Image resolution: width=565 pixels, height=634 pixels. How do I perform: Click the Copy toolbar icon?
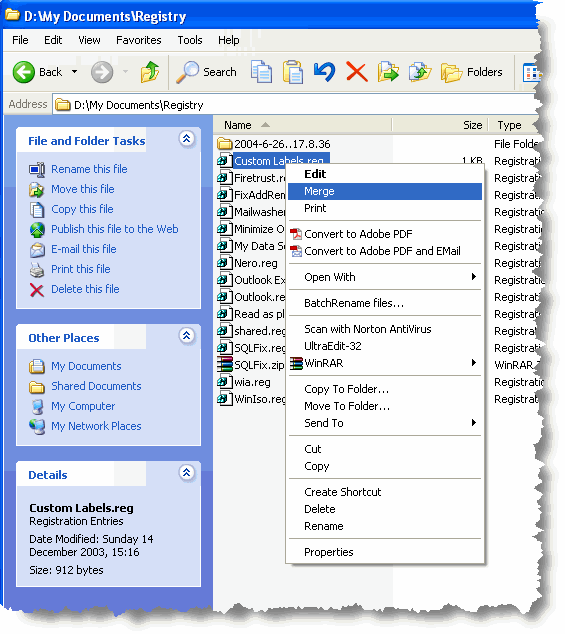(x=261, y=72)
